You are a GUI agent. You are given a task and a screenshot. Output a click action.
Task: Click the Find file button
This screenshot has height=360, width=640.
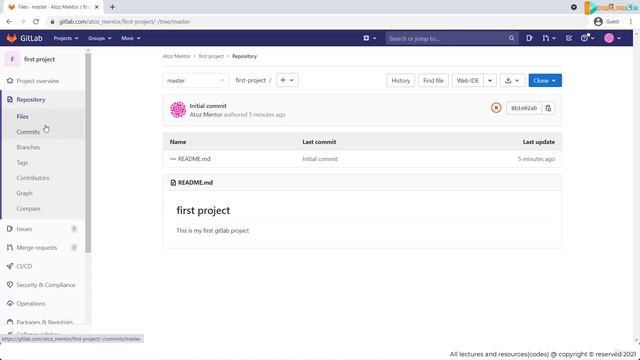(x=433, y=80)
